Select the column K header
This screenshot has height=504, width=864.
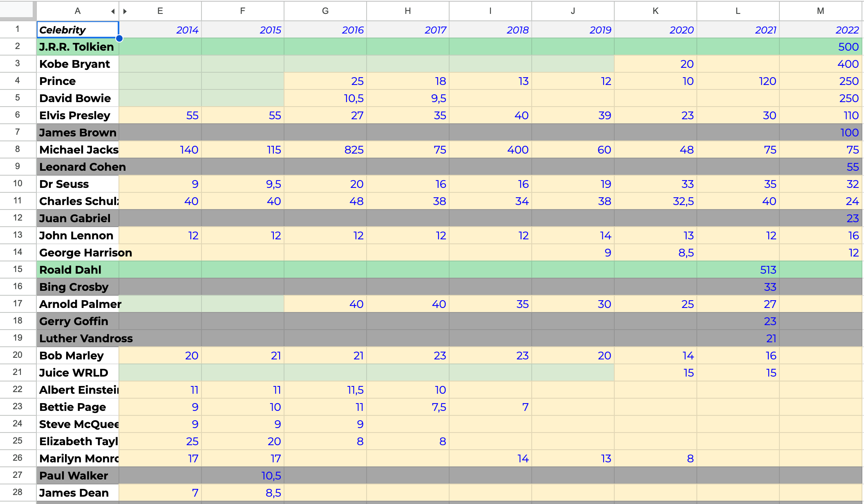coord(655,11)
